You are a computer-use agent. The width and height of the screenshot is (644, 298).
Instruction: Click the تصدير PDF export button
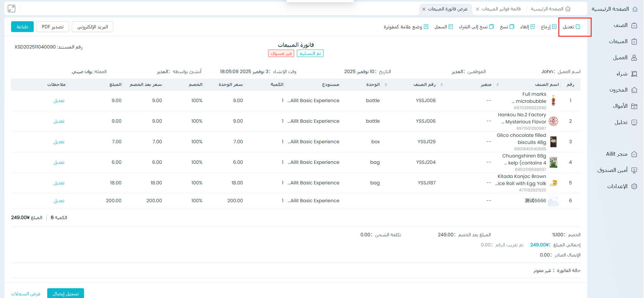tap(53, 27)
